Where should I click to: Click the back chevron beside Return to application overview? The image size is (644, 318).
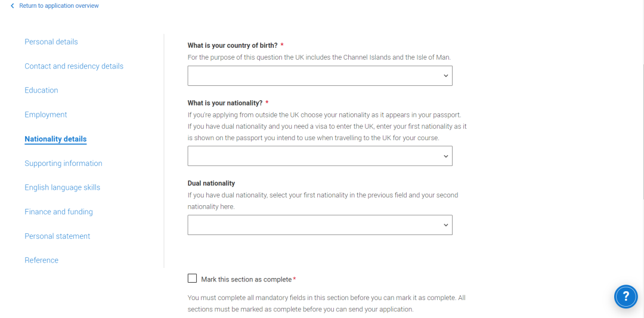pos(13,6)
